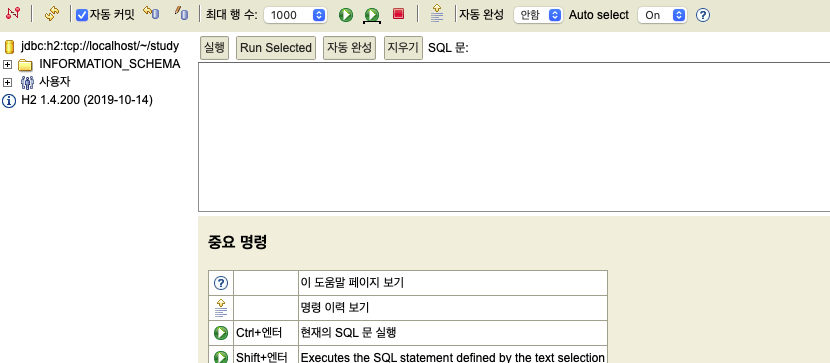The width and height of the screenshot is (830, 363).
Task: Click the 지우기 button
Action: (403, 48)
